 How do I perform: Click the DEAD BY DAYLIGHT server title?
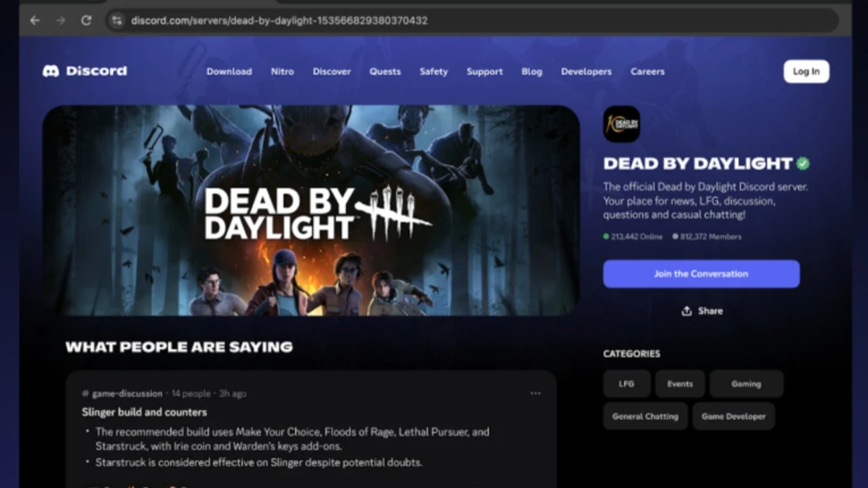click(x=698, y=163)
